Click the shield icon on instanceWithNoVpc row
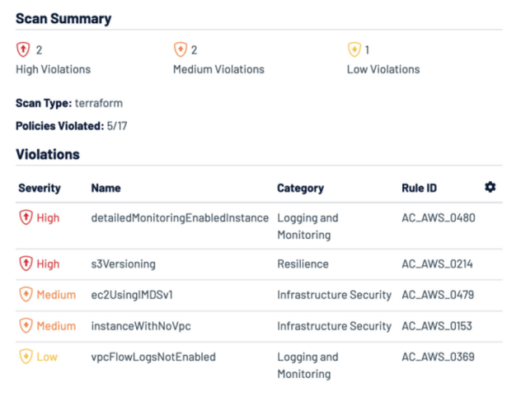Image resolution: width=521 pixels, height=420 pixels. [x=26, y=326]
